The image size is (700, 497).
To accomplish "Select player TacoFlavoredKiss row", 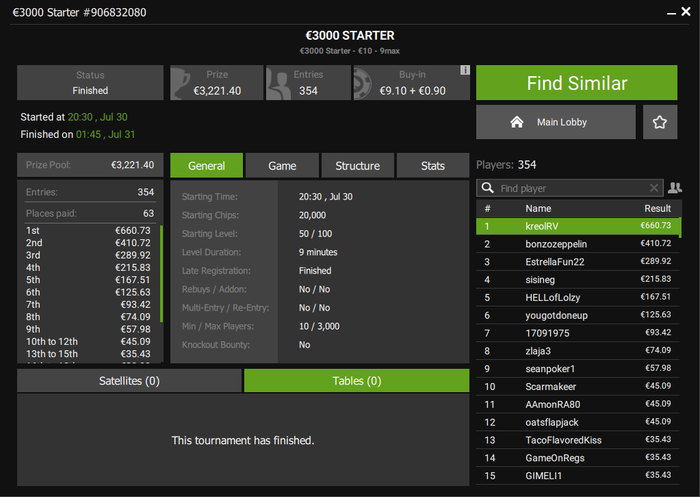I will tap(578, 440).
